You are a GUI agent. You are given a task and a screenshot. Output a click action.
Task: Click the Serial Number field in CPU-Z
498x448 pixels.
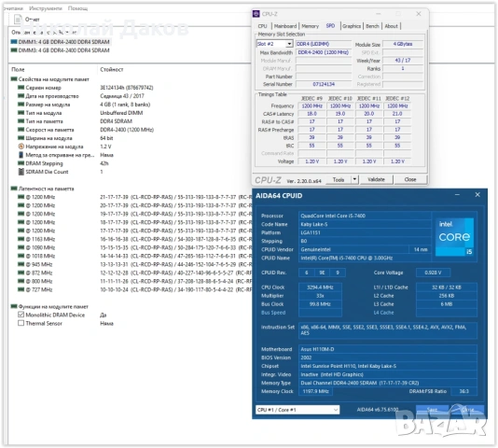click(x=324, y=84)
